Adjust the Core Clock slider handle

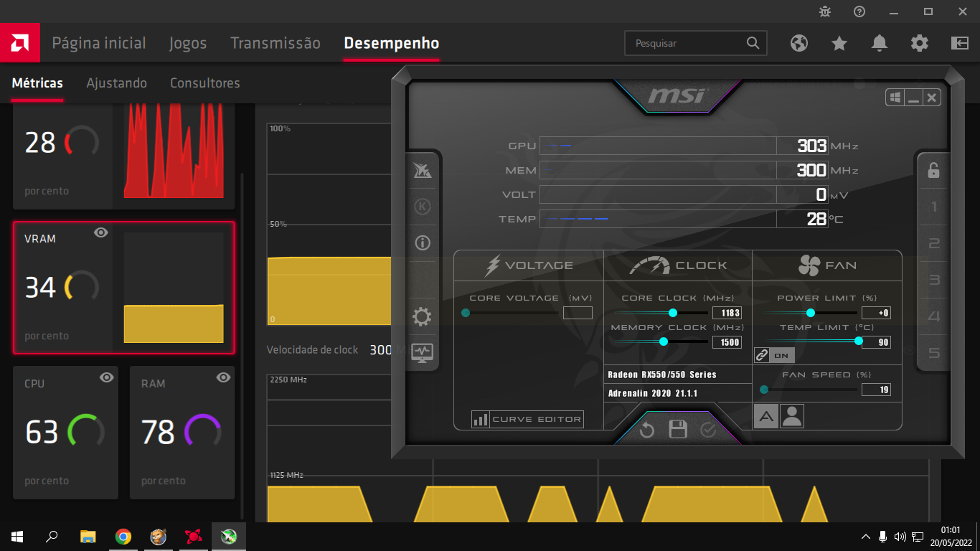click(673, 313)
